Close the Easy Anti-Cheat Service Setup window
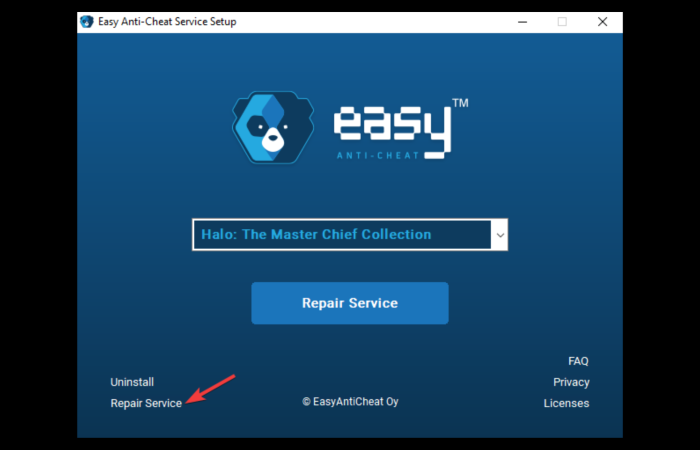This screenshot has height=450, width=700. pyautogui.click(x=602, y=21)
